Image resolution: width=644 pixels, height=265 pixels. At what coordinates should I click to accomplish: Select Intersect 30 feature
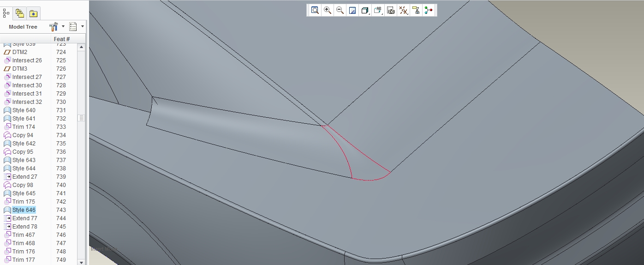[x=27, y=85]
